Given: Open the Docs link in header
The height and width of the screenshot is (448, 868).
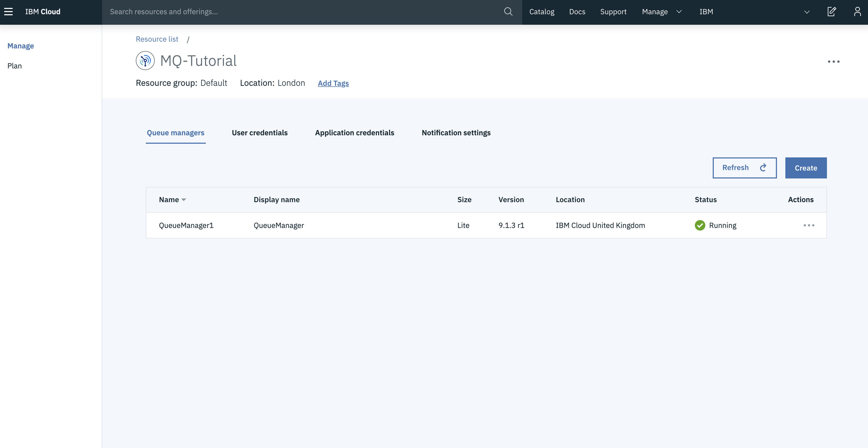Looking at the screenshot, I should coord(577,12).
